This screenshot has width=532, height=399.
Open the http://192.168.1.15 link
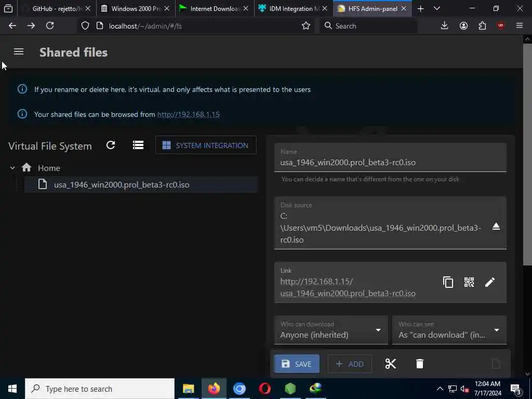coord(188,114)
